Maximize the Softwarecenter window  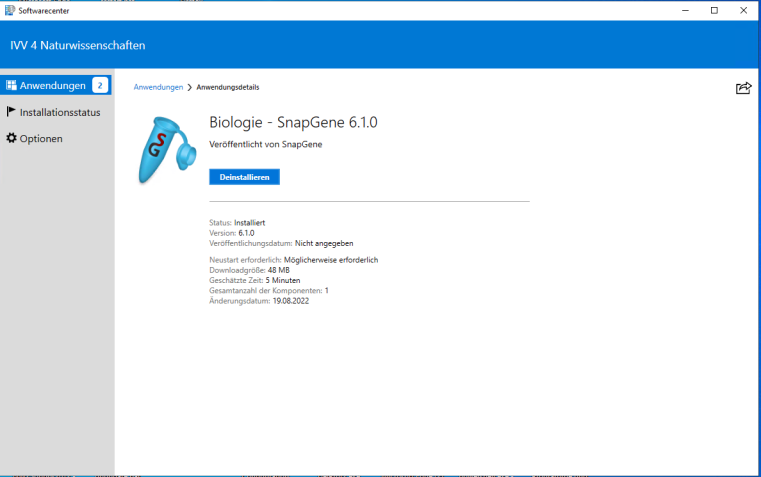point(714,10)
